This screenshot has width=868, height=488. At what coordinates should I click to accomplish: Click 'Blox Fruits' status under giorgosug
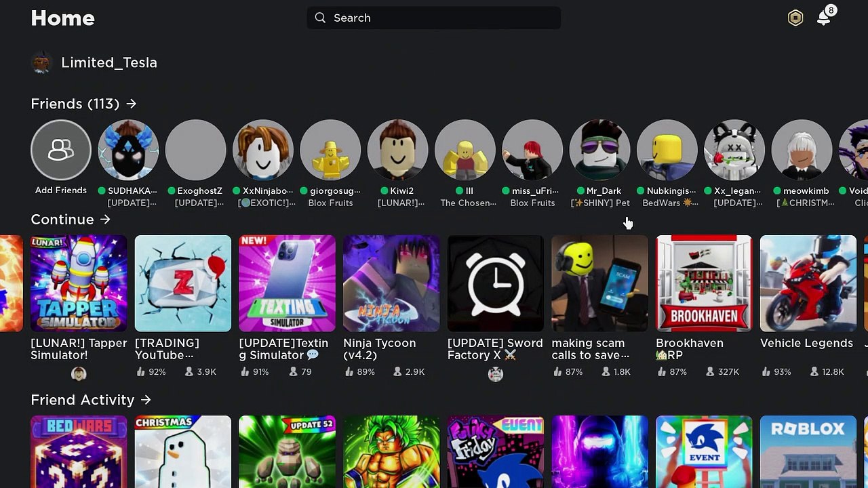click(330, 203)
